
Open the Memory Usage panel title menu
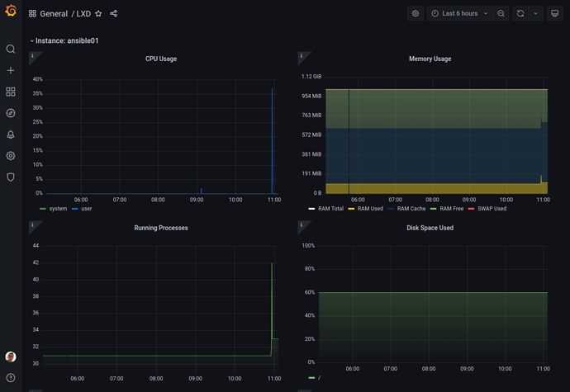[x=430, y=59]
